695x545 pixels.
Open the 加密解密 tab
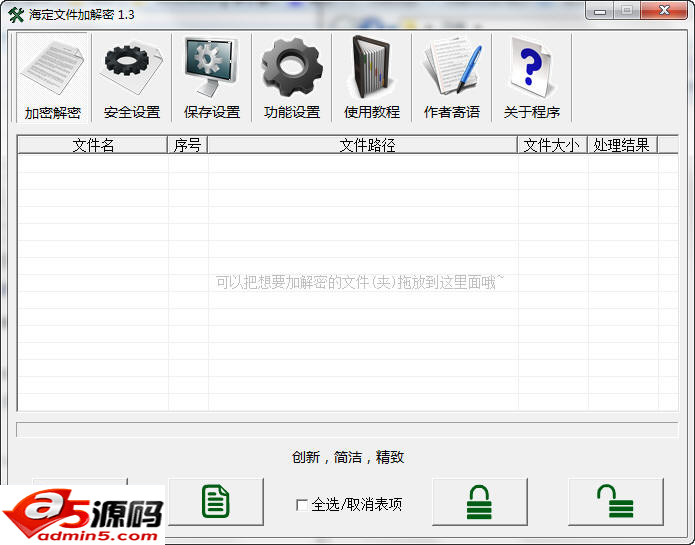click(52, 77)
